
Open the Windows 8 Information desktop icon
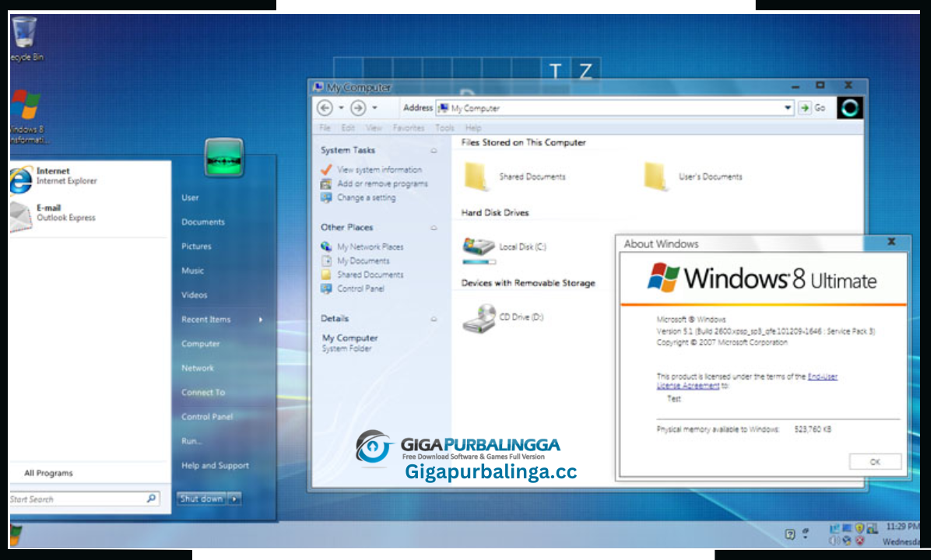pos(28,117)
